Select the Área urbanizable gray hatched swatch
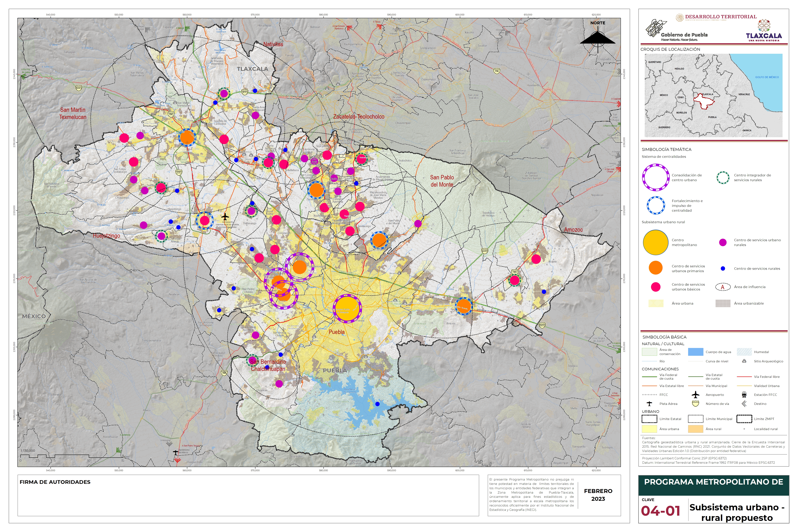Viewport: 798px width, 532px height. click(723, 303)
